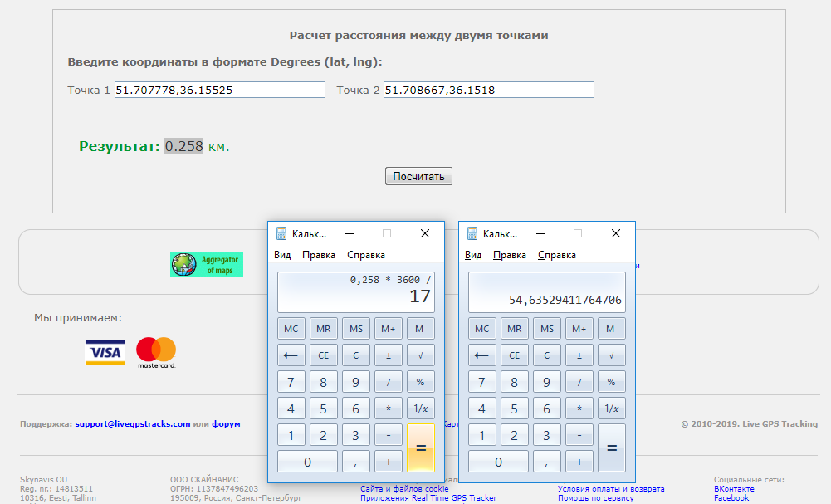Image resolution: width=831 pixels, height=504 pixels.
Task: Click MS memory key in left calculator
Action: (356, 329)
